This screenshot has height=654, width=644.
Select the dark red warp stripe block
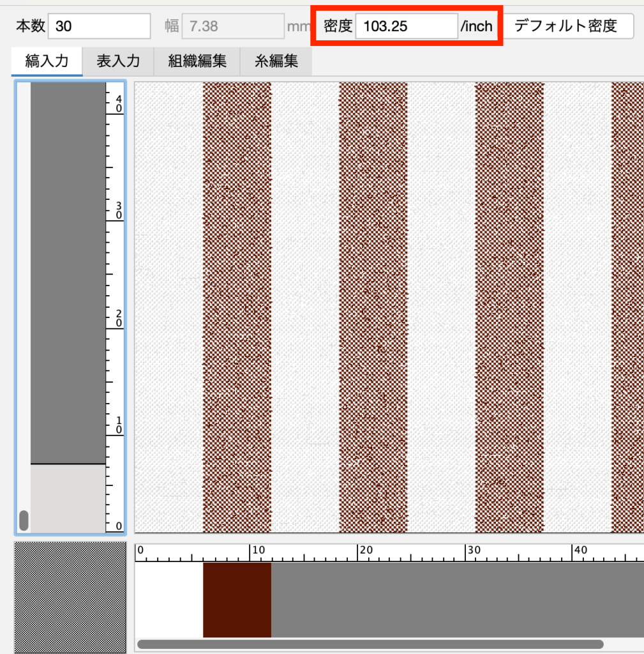click(x=237, y=600)
